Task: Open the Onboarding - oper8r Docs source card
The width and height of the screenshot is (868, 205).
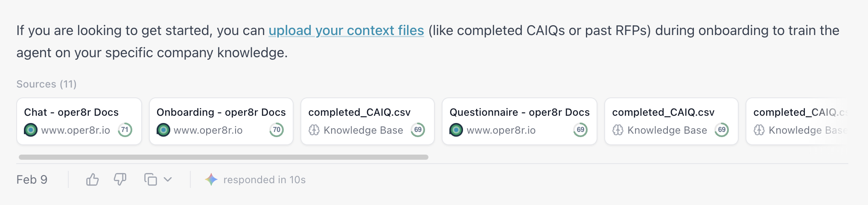Action: coord(221,121)
